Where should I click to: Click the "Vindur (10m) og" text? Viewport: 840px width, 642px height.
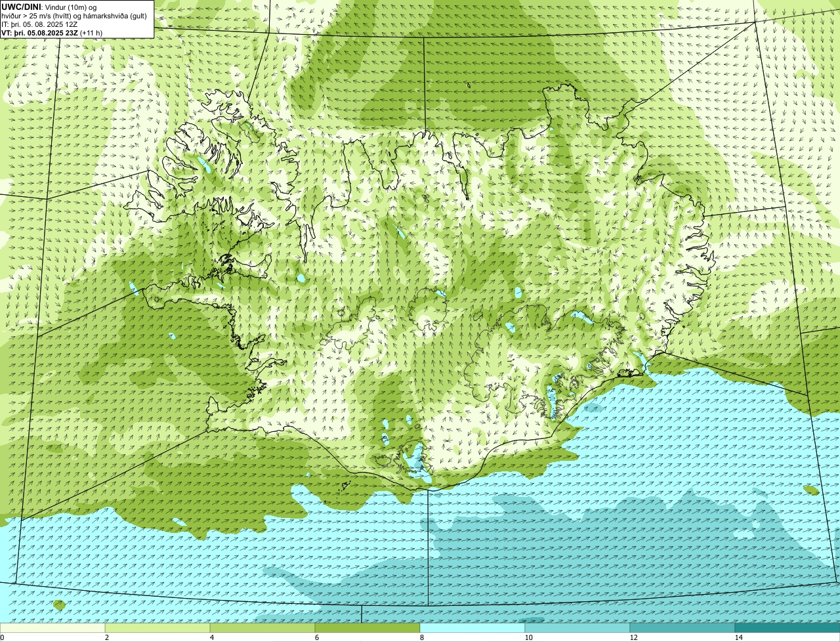tap(70, 7)
